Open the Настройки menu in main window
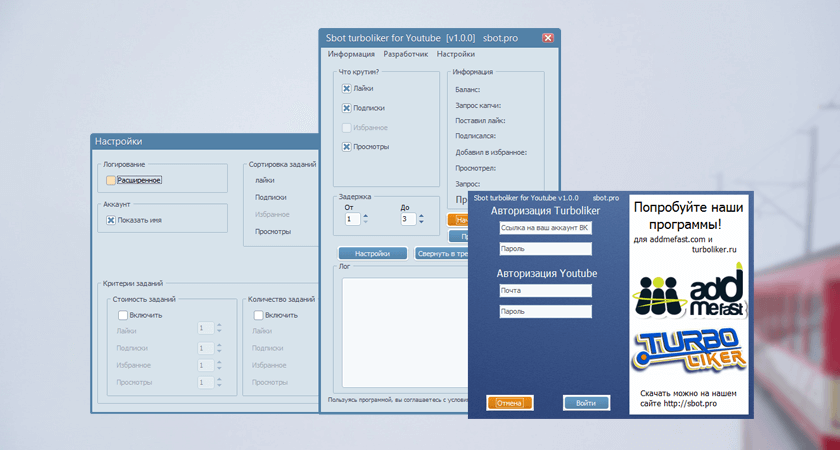Image resolution: width=840 pixels, height=450 pixels. click(x=455, y=54)
